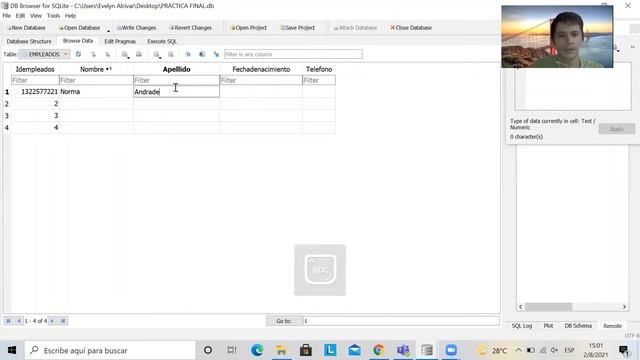Switch to the SQL Log panel tab
Screen dimensions: 640x360
click(x=522, y=326)
